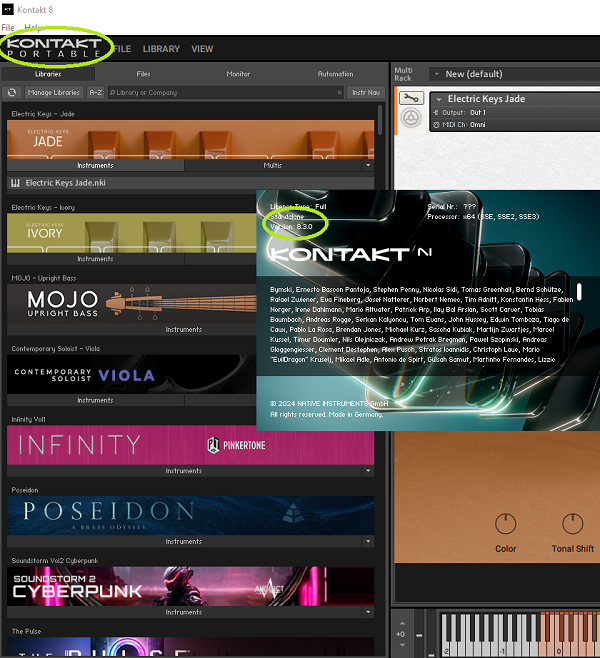Open Instruments under Contemporary Soloist Viola
The image size is (600, 658).
(95, 400)
